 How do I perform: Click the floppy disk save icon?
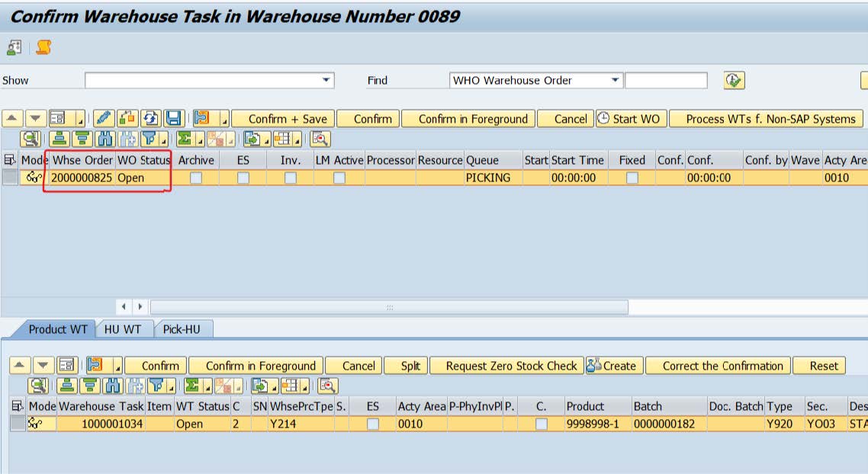click(173, 118)
